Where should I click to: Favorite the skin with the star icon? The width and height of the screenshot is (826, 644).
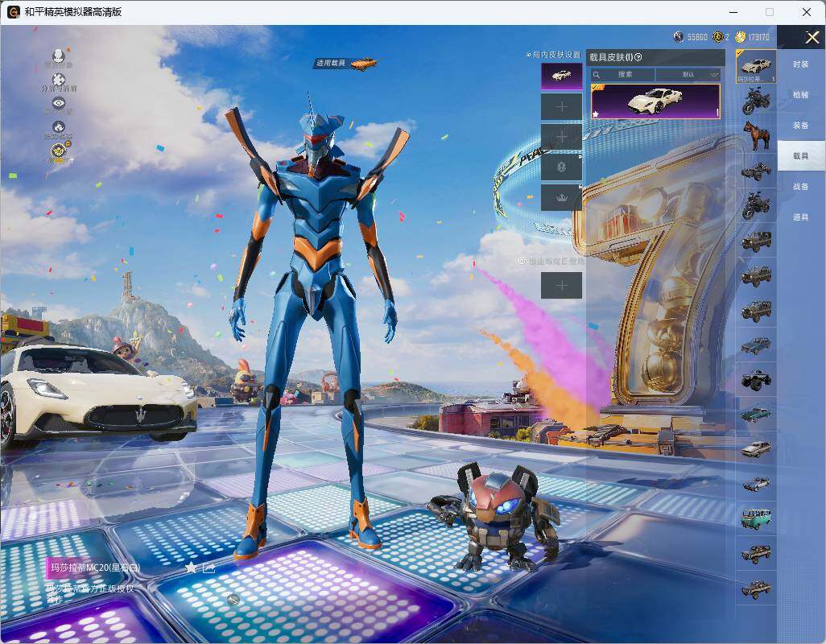coord(191,567)
